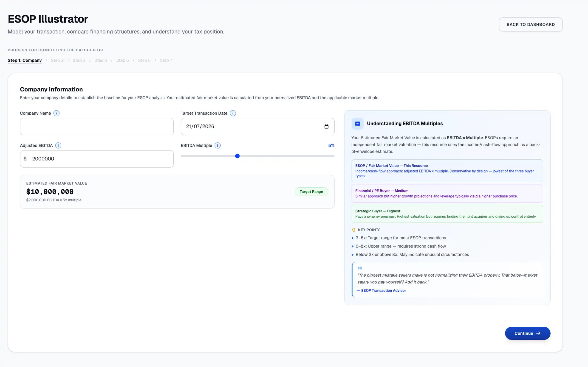
Task: Go to Step 2 in process breadcrumb
Action: (57, 60)
